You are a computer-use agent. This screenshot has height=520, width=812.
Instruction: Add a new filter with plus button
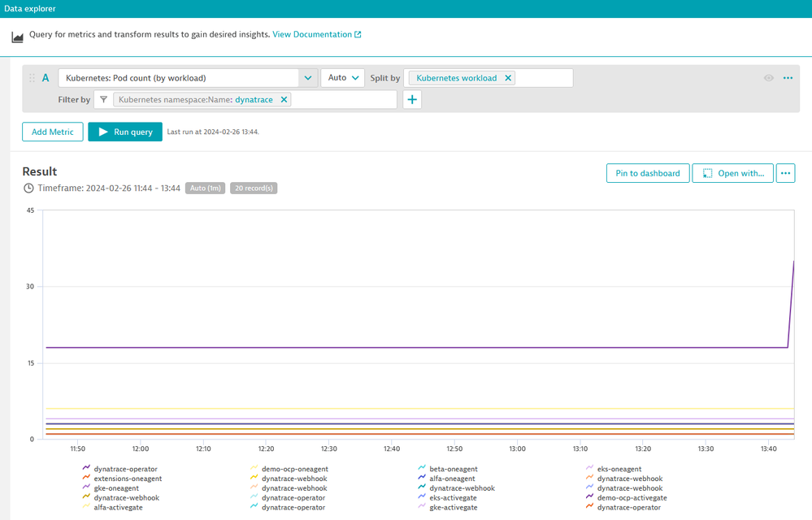[412, 99]
